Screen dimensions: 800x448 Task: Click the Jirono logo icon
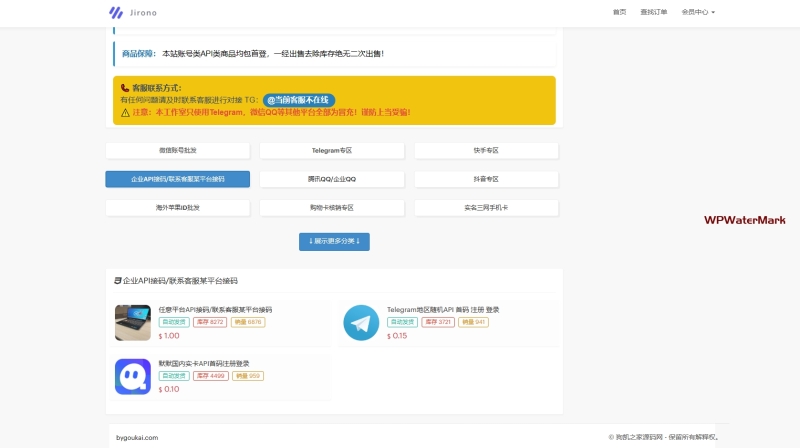tap(116, 12)
